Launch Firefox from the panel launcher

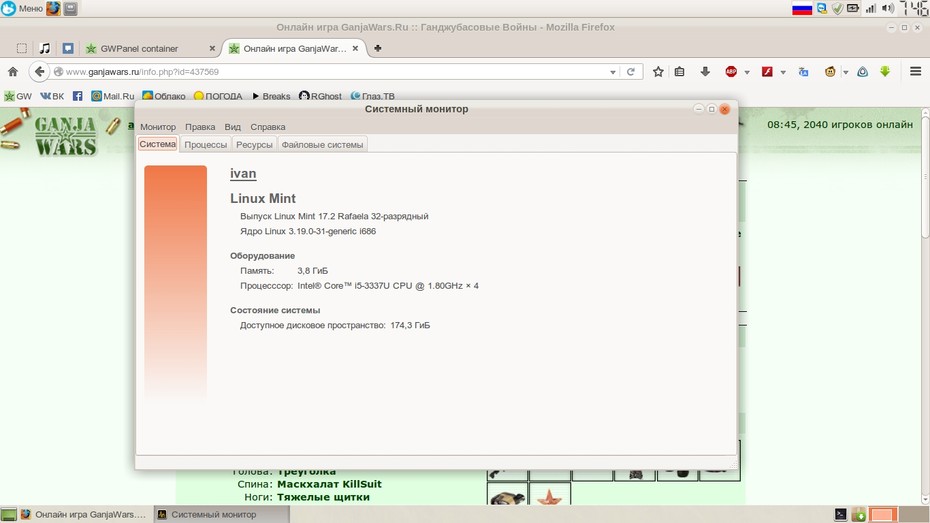pyautogui.click(x=53, y=8)
